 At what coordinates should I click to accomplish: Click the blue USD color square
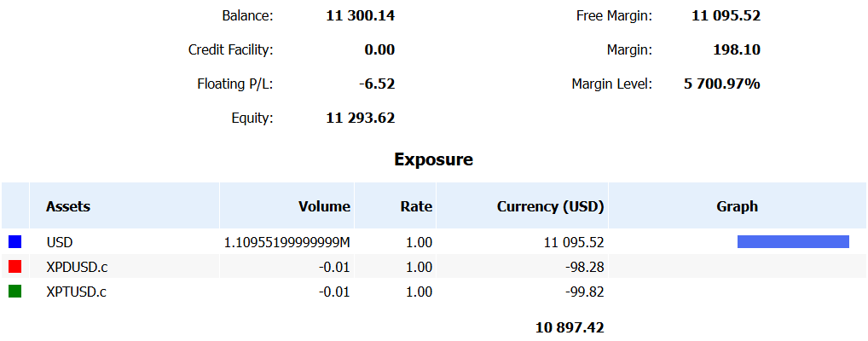(x=14, y=242)
